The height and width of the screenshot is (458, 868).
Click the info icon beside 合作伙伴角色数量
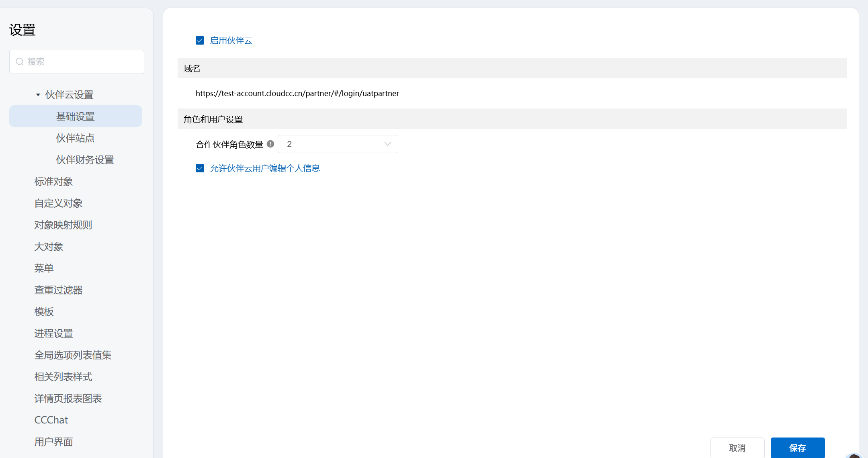tap(270, 144)
